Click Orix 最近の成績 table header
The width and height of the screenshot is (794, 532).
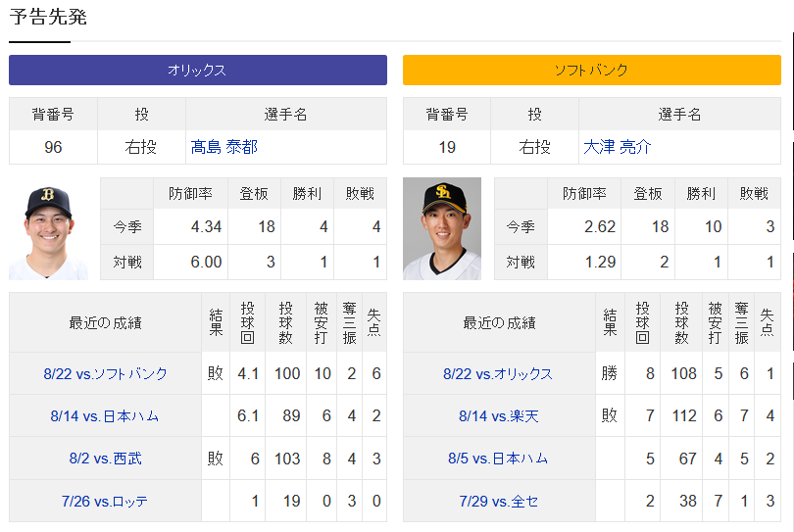pos(105,322)
